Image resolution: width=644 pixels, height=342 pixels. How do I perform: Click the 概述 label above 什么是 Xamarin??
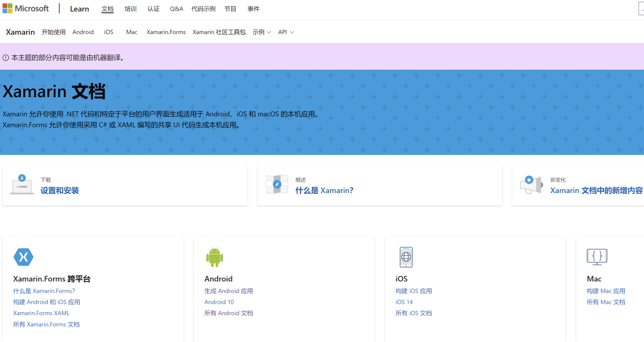click(x=301, y=180)
